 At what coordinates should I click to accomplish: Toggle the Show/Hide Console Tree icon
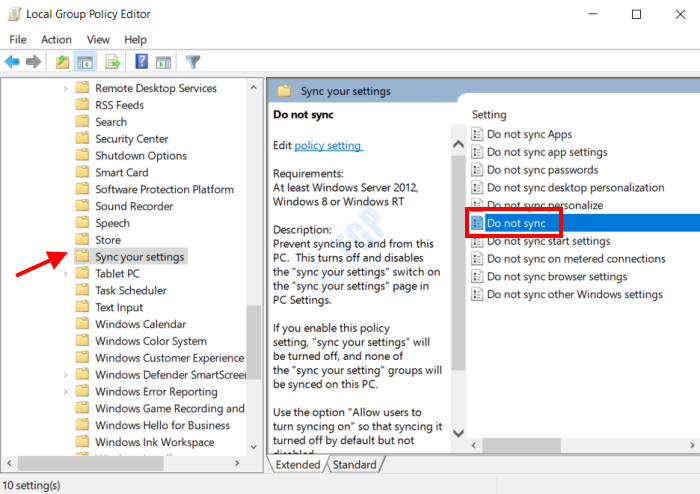[x=84, y=62]
